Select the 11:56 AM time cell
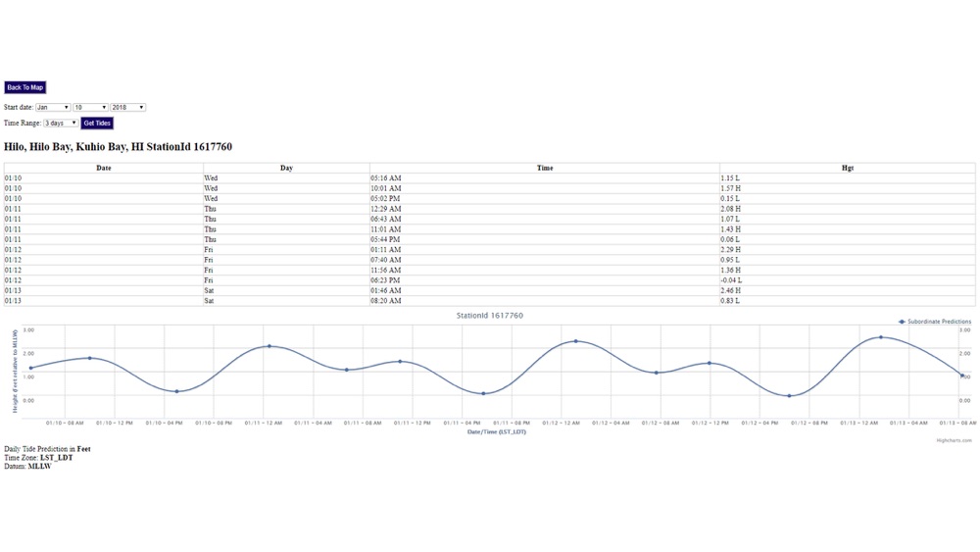Image resolution: width=980 pixels, height=552 pixels. [x=544, y=270]
